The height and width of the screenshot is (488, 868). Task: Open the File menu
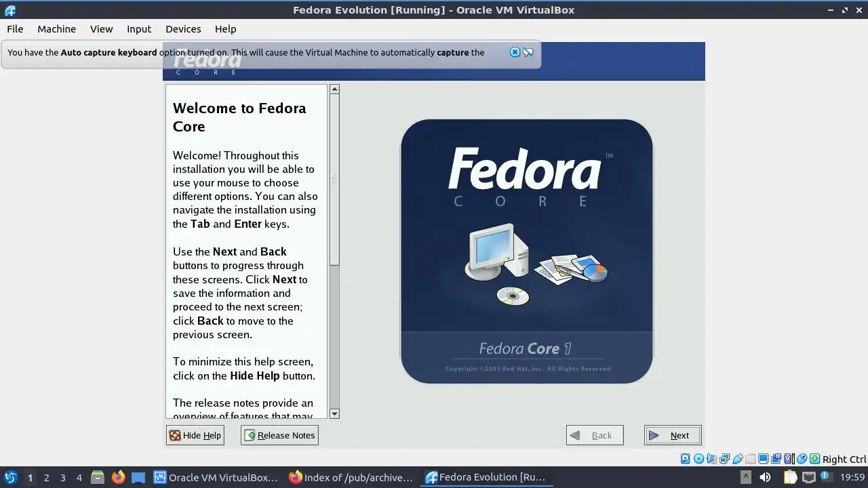click(x=15, y=29)
